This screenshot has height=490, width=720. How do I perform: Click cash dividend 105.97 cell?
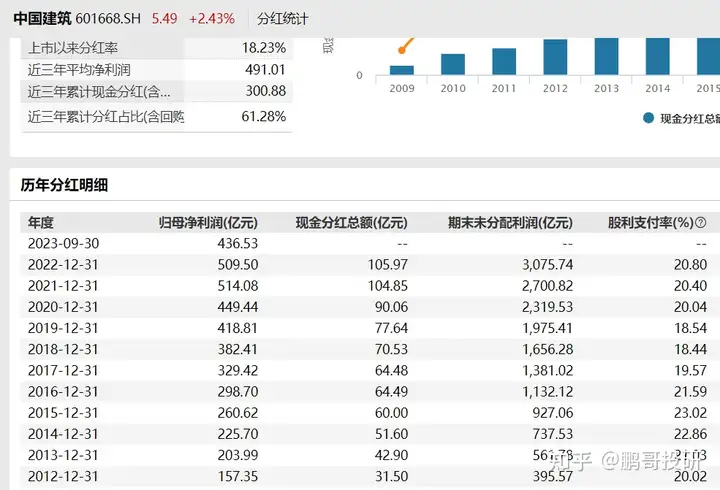point(388,265)
